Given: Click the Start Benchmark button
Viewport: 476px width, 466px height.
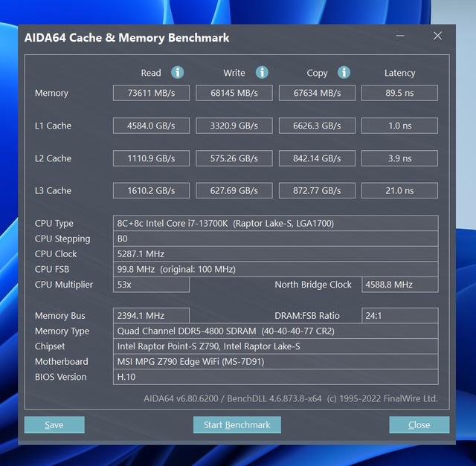Looking at the screenshot, I should tap(237, 424).
